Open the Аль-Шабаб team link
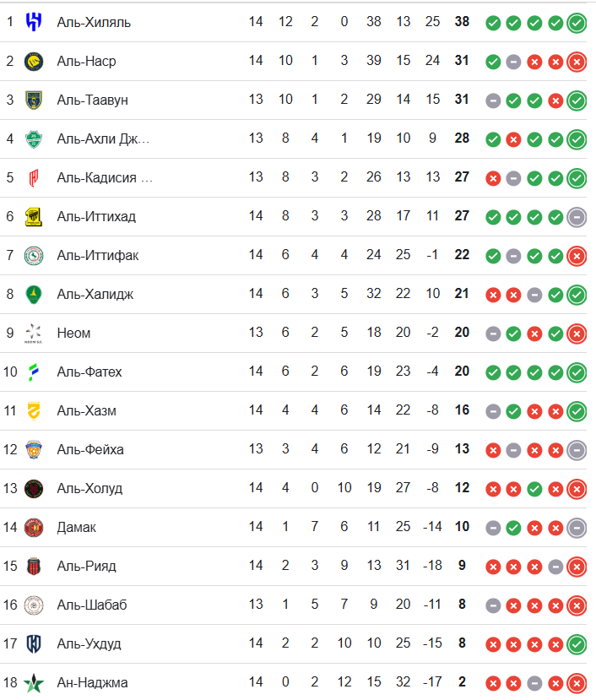 (x=92, y=605)
